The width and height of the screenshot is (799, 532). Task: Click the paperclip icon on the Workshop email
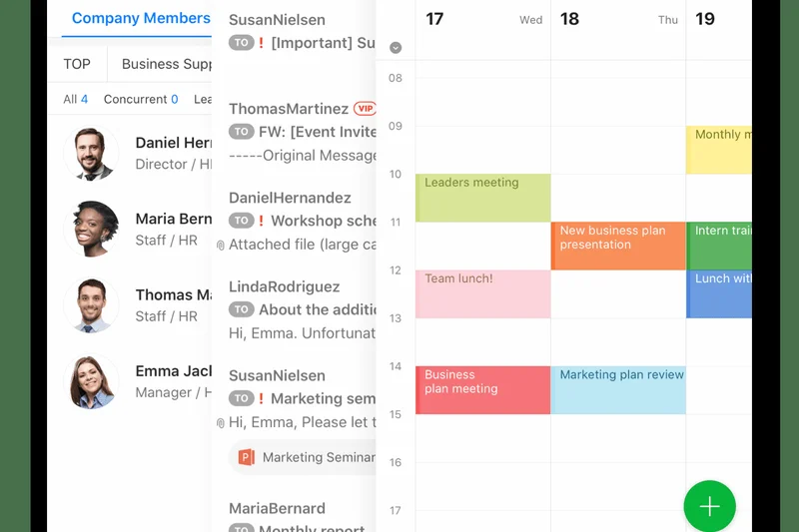pyautogui.click(x=221, y=245)
